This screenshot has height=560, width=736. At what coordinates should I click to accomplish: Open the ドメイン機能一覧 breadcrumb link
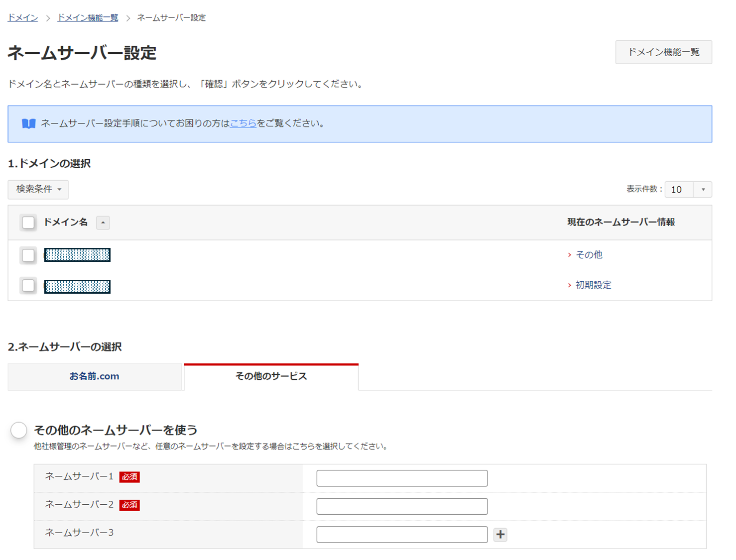point(88,18)
